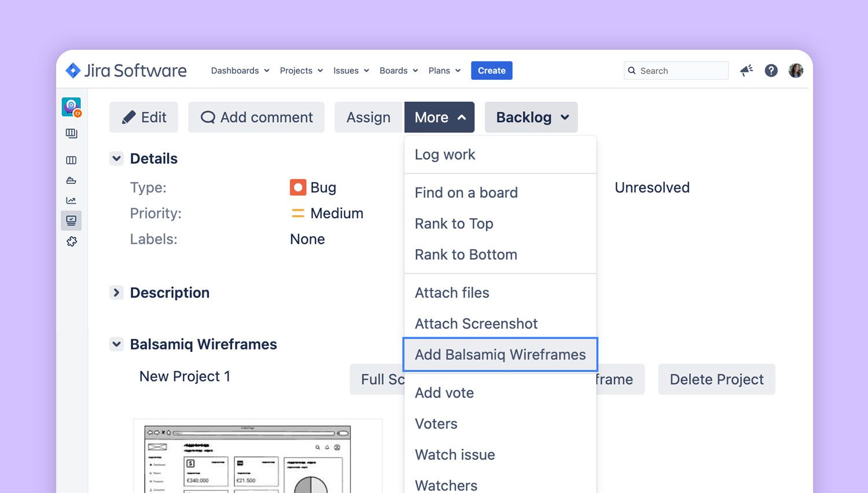Open the add-ons puzzle icon in sidebar
The height and width of the screenshot is (493, 868).
[71, 241]
